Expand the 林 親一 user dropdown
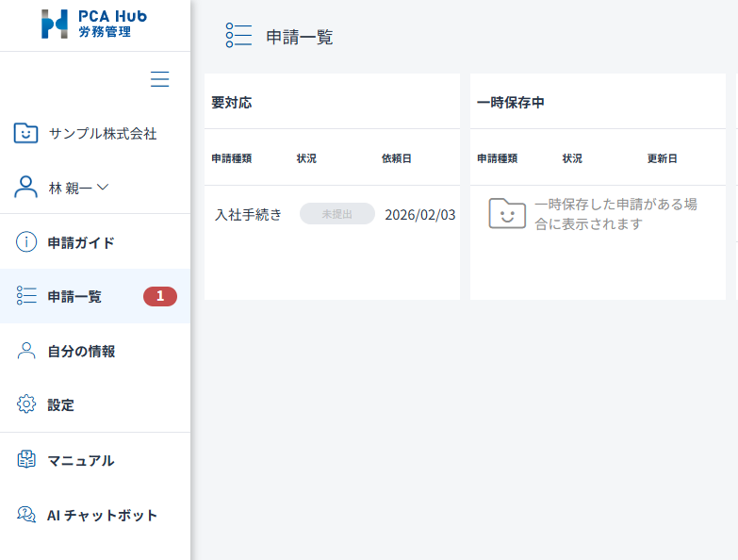 coord(79,188)
